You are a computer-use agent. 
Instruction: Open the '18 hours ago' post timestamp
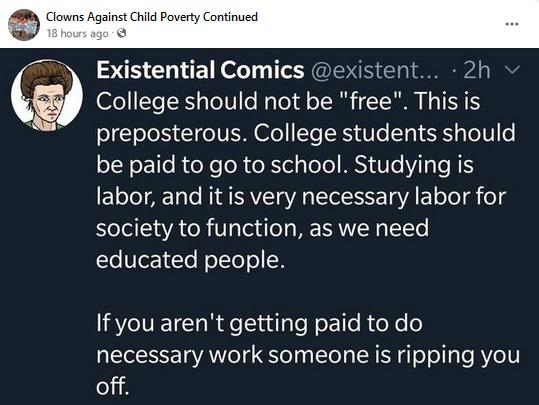point(77,34)
